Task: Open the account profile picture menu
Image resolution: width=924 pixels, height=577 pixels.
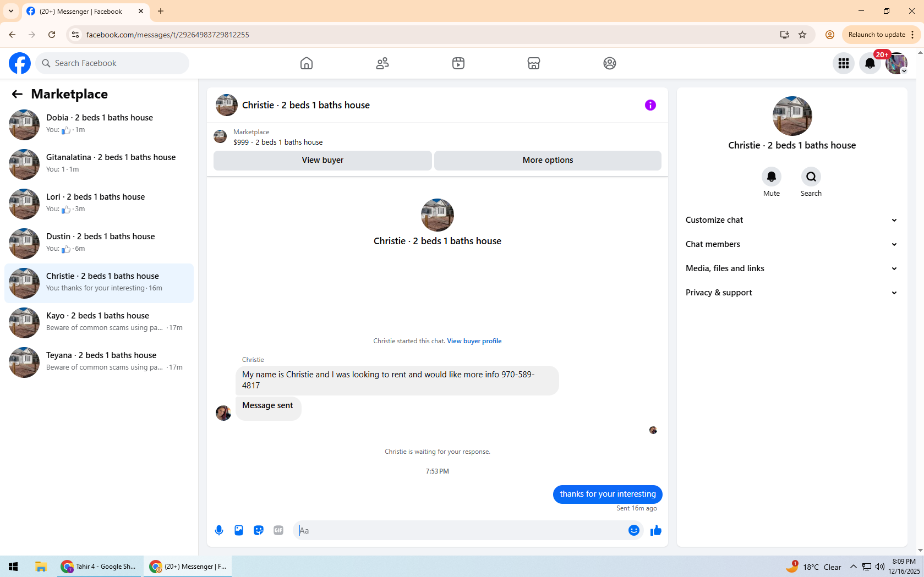Action: click(896, 63)
